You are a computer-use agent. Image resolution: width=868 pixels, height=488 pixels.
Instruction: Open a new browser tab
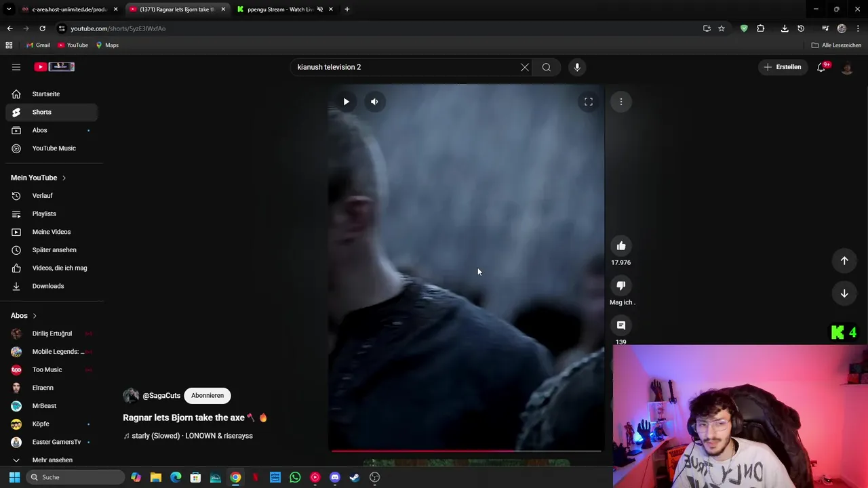347,9
